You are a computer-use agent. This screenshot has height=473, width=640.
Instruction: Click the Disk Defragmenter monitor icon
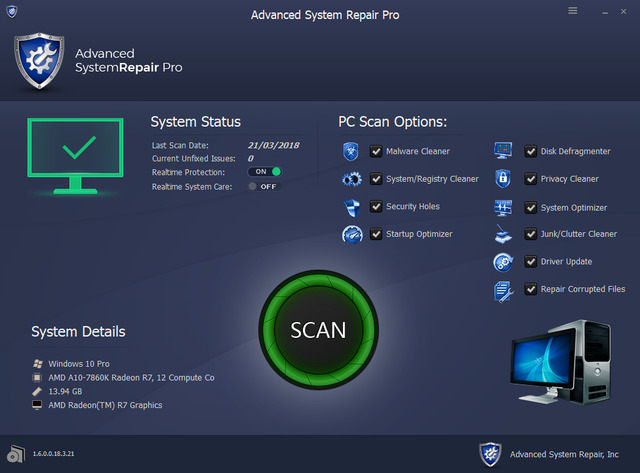pos(504,152)
